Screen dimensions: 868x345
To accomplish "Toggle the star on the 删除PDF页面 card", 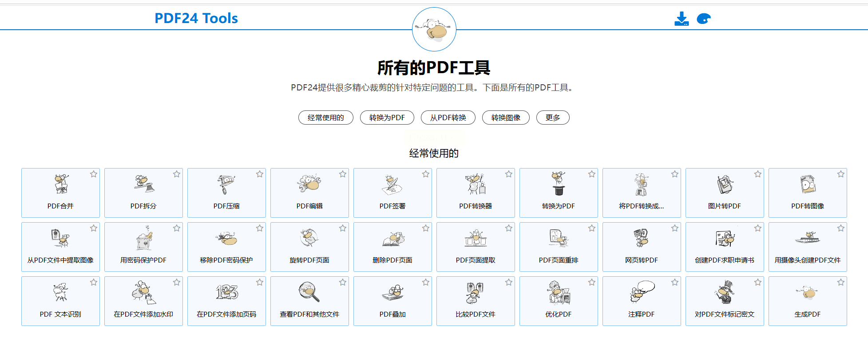I will 426,228.
